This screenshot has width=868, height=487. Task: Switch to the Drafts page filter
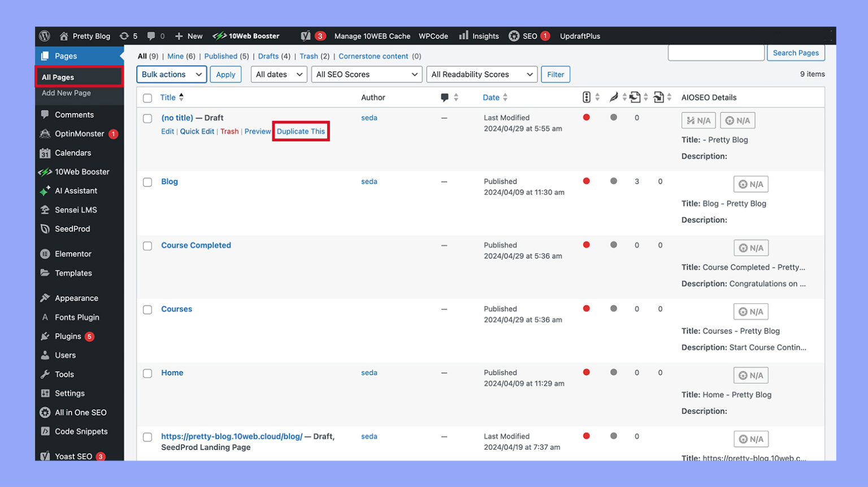tap(268, 56)
